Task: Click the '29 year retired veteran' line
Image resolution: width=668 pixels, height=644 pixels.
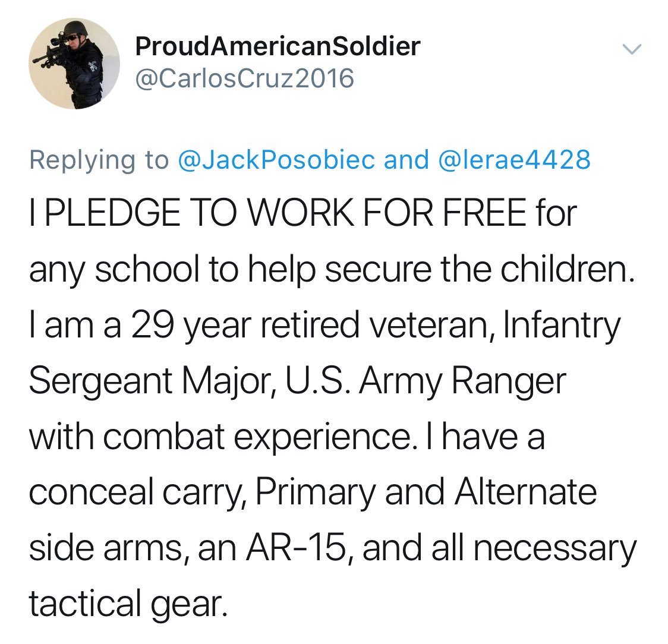Action: click(x=324, y=326)
